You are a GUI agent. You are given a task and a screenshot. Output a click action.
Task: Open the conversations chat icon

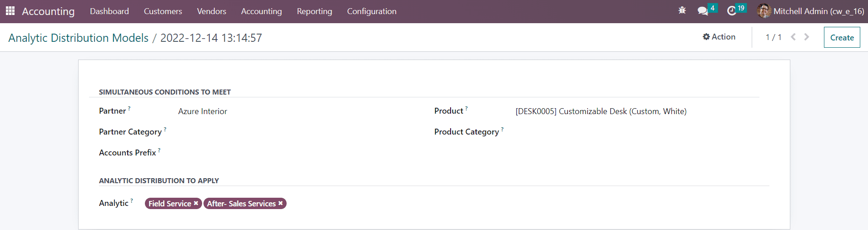click(703, 11)
